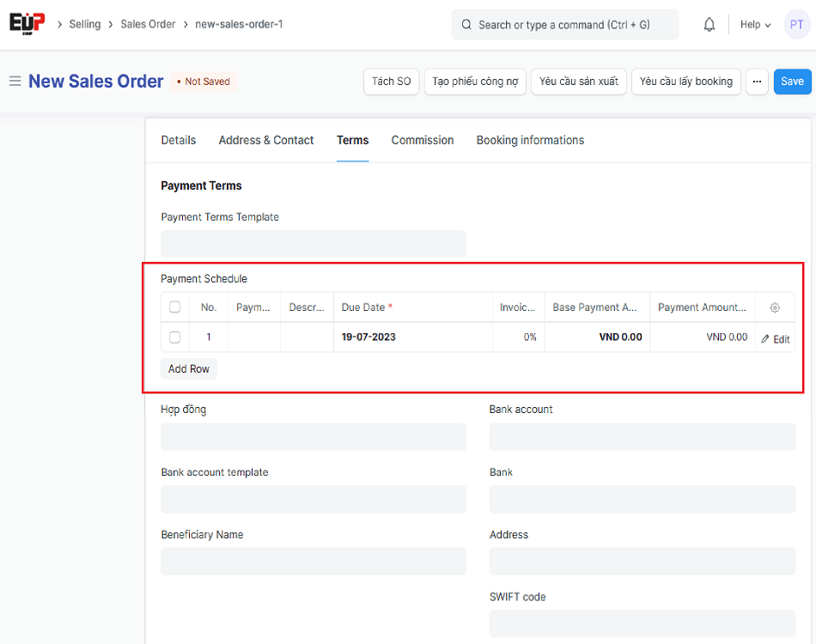The image size is (816, 644).
Task: Open the PT user avatar menu
Action: pyautogui.click(x=796, y=25)
